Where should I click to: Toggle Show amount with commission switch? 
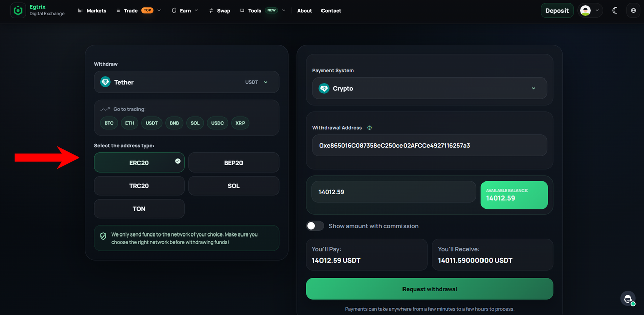click(315, 226)
